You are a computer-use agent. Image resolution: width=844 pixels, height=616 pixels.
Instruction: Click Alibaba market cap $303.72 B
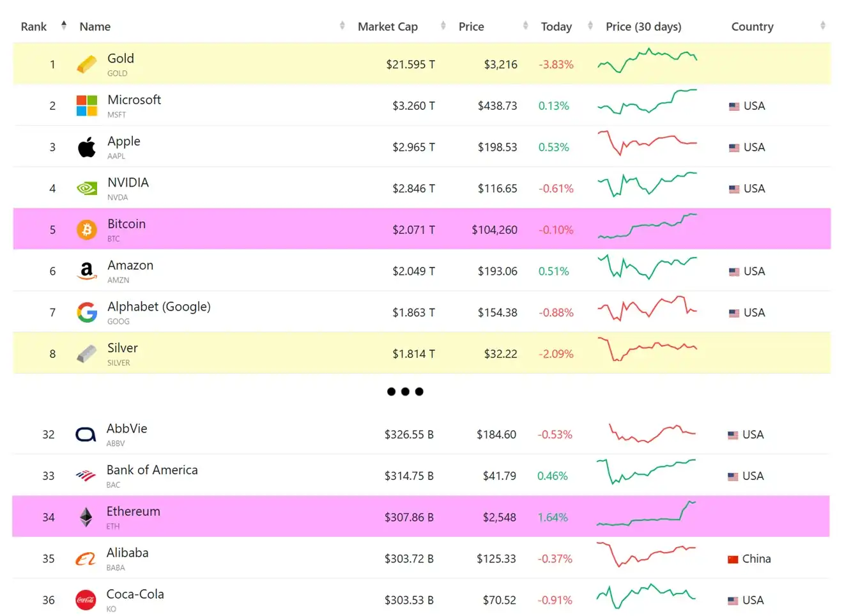[x=409, y=559]
